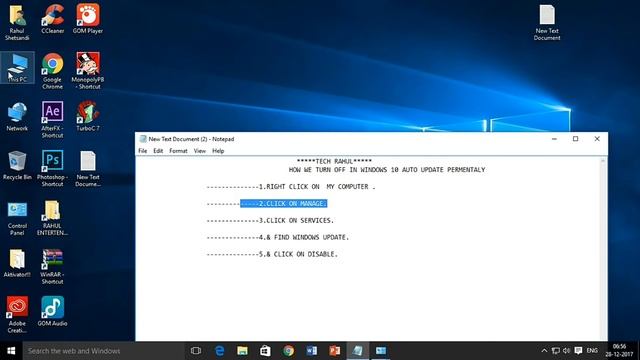This screenshot has width=640, height=360.
Task: Open the Format menu in Notepad
Action: (x=178, y=151)
